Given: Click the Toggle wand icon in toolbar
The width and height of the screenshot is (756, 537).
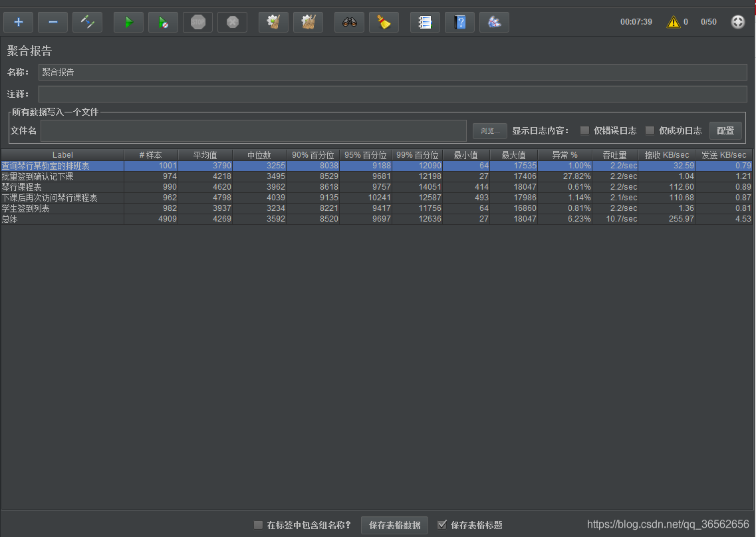Looking at the screenshot, I should [x=87, y=22].
